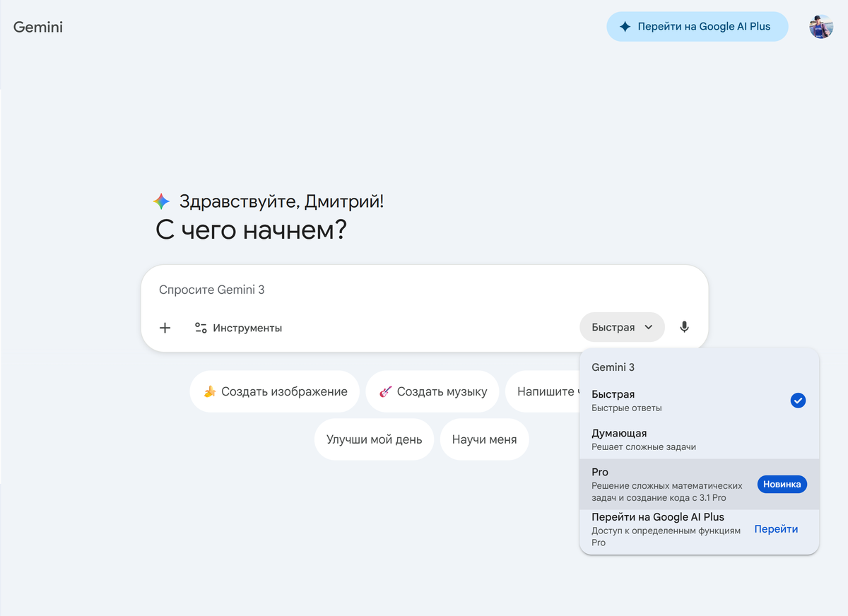Click the microphone voice input icon
848x616 pixels.
[684, 327]
